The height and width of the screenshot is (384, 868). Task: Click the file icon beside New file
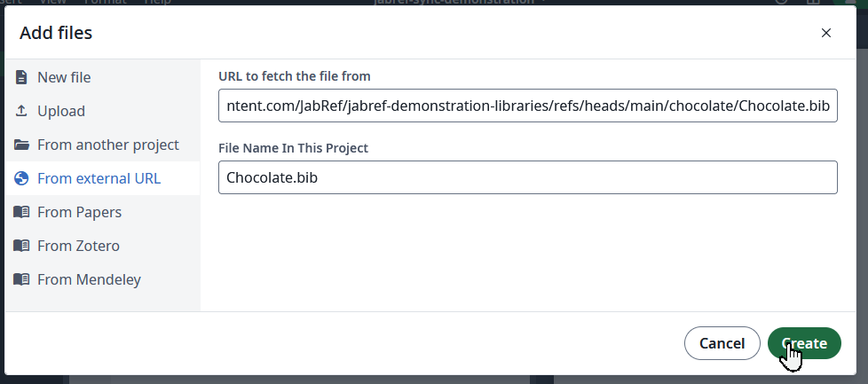tap(21, 77)
